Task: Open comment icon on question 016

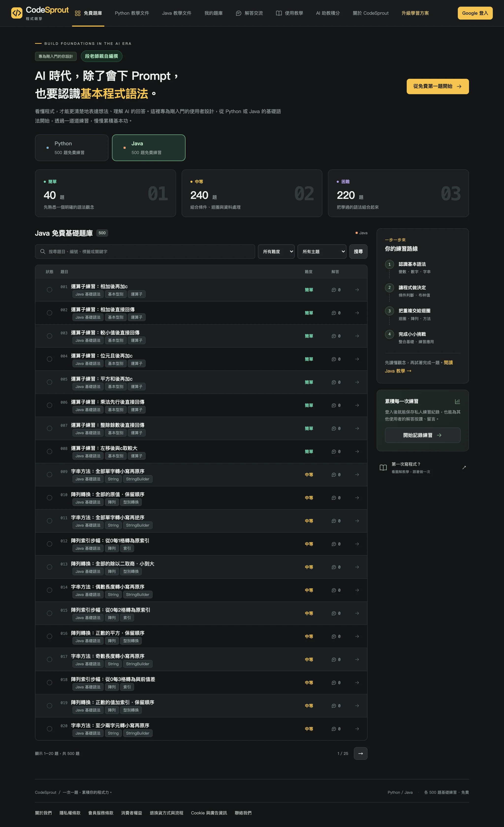Action: [x=333, y=636]
